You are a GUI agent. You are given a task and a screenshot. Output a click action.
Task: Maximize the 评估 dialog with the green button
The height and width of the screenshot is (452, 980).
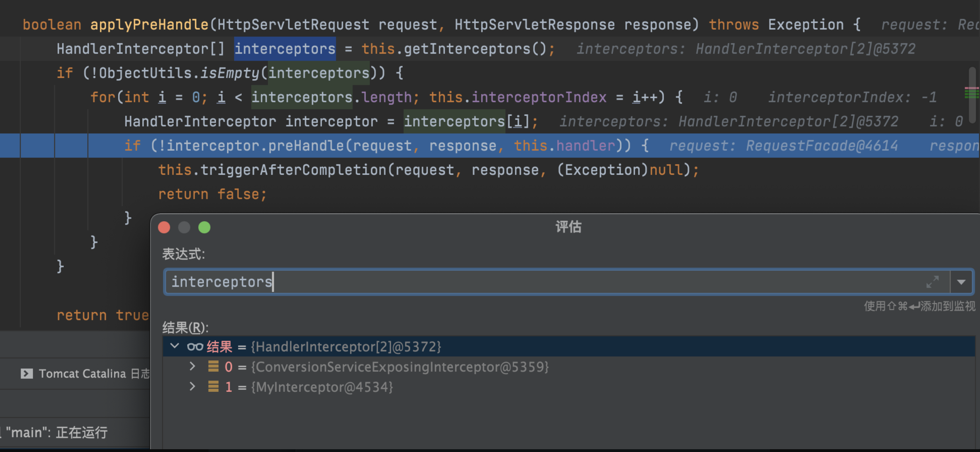coord(205,227)
